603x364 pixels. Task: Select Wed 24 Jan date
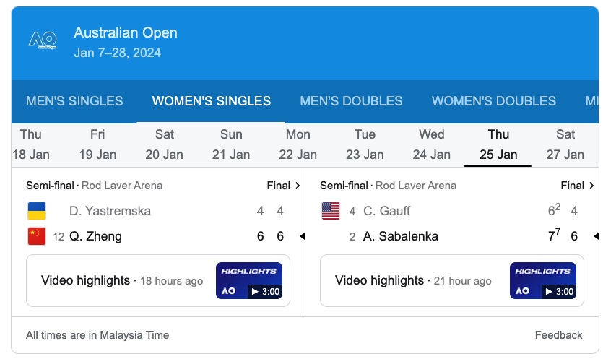point(431,144)
